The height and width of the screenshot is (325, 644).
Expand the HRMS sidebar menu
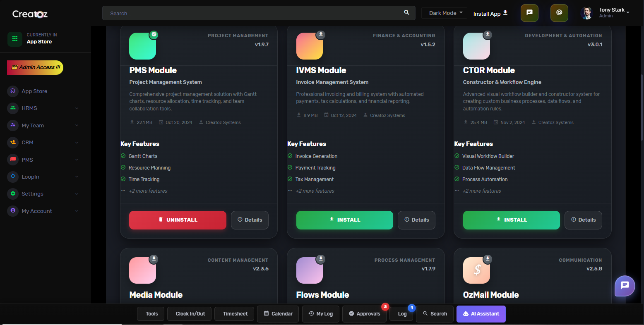(43, 108)
